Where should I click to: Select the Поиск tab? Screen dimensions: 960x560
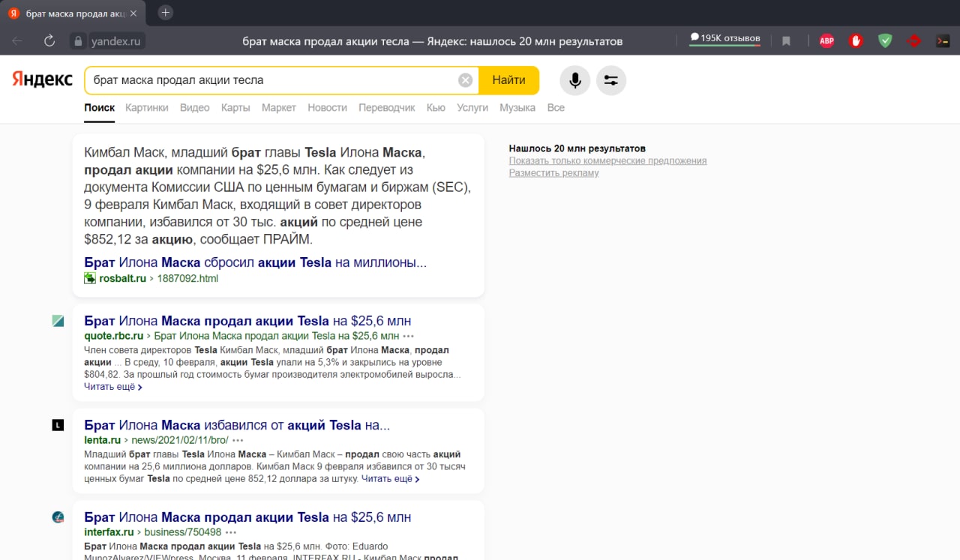click(100, 108)
